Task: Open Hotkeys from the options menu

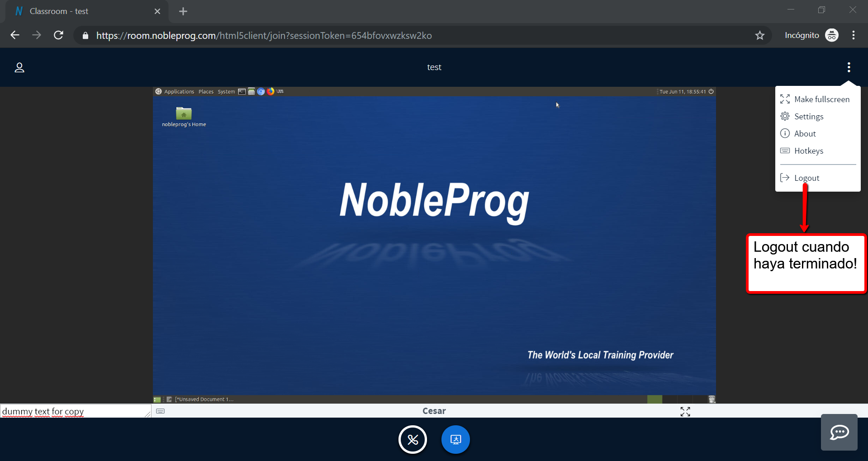Action: [x=802, y=151]
